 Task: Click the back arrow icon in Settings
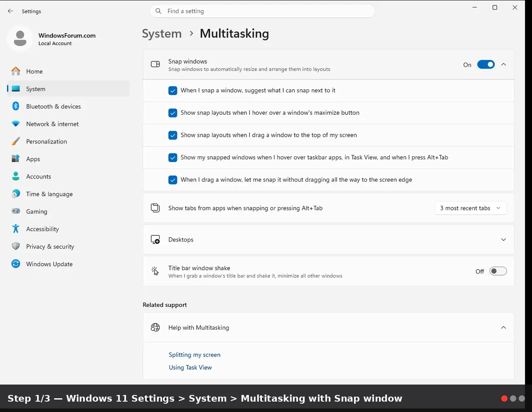10,11
